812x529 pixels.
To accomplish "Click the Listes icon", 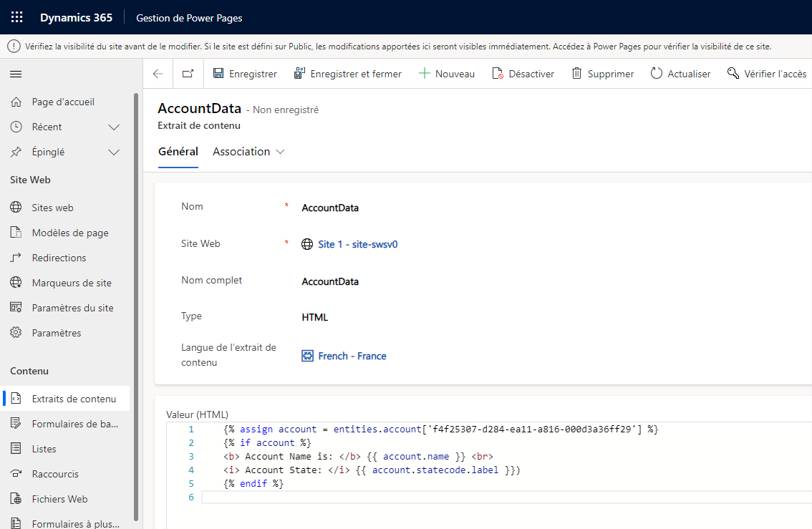I will (x=16, y=448).
